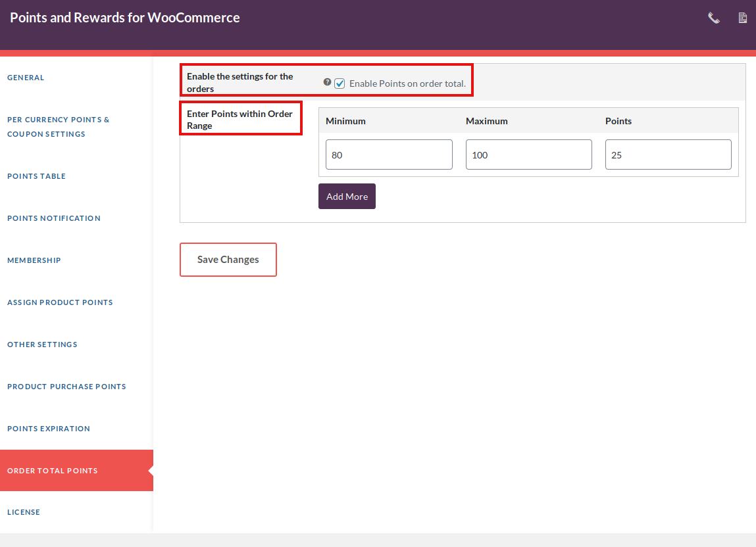Open Per Currency Points & Coupon Settings
Screen dimensions: 756x547
coord(59,127)
